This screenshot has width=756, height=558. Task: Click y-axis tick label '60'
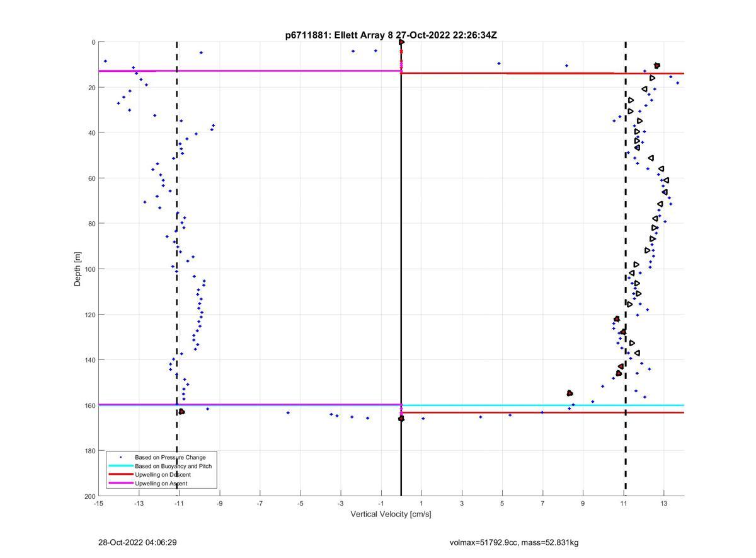[x=91, y=178]
